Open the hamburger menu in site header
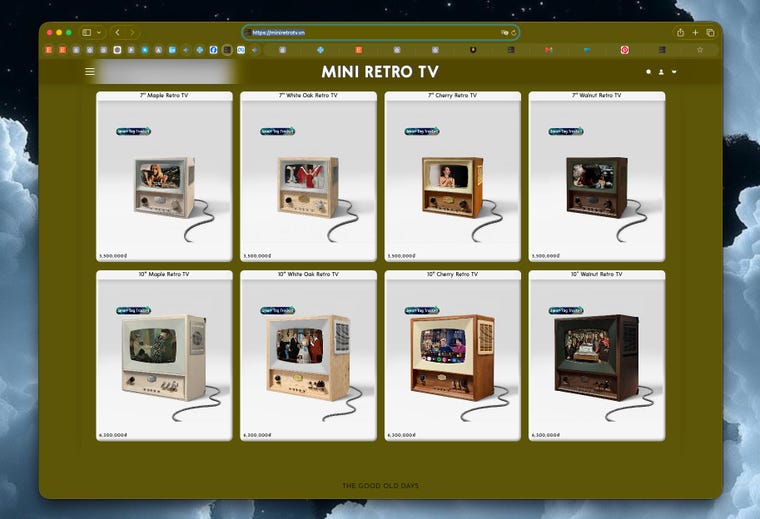Image resolution: width=760 pixels, height=519 pixels. pyautogui.click(x=90, y=72)
